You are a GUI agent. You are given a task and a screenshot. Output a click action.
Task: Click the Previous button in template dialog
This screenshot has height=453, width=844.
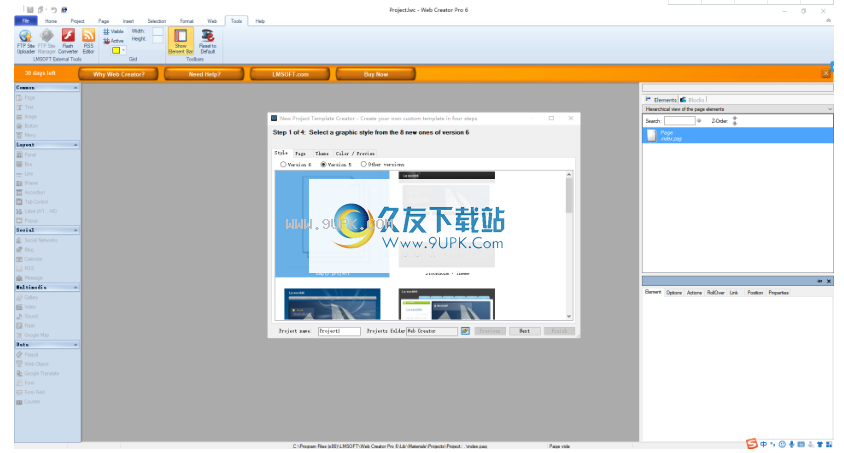coord(490,331)
